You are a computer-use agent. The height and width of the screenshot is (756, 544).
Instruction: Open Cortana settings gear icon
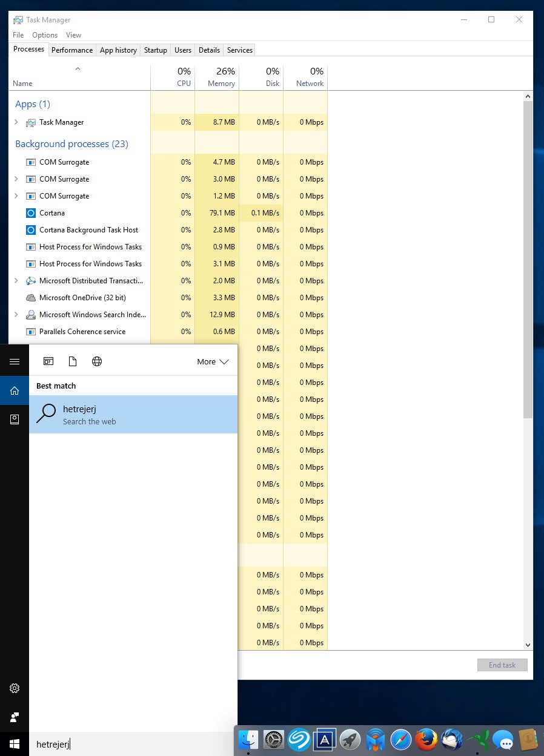[x=15, y=688]
